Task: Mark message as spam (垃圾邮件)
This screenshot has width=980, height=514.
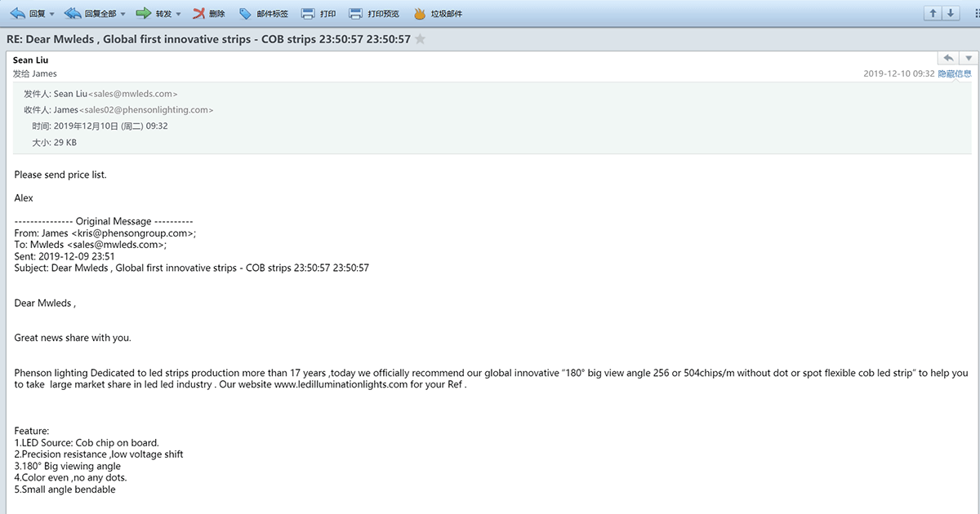Action: 438,14
